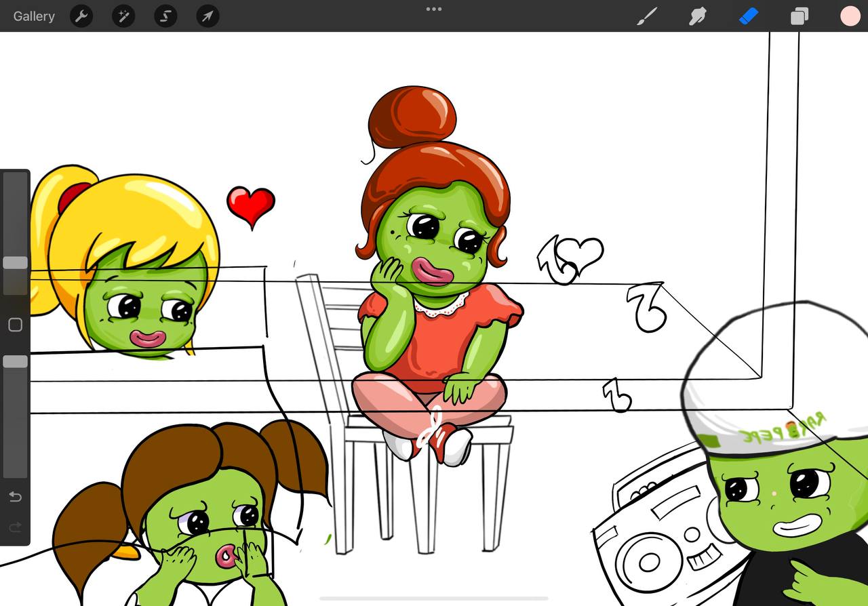Tap the Redo arrow in sidebar
The image size is (868, 606).
click(15, 527)
